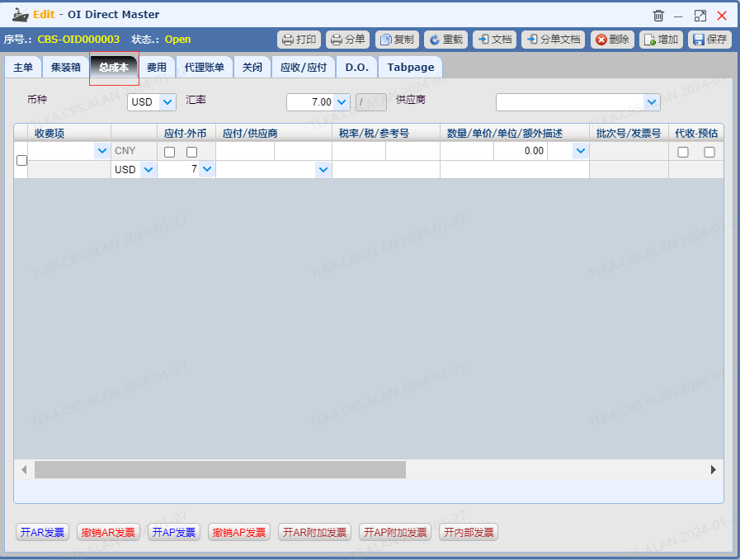Click the 撤销AP发票 button
Image resolution: width=740 pixels, height=560 pixels.
coord(239,532)
